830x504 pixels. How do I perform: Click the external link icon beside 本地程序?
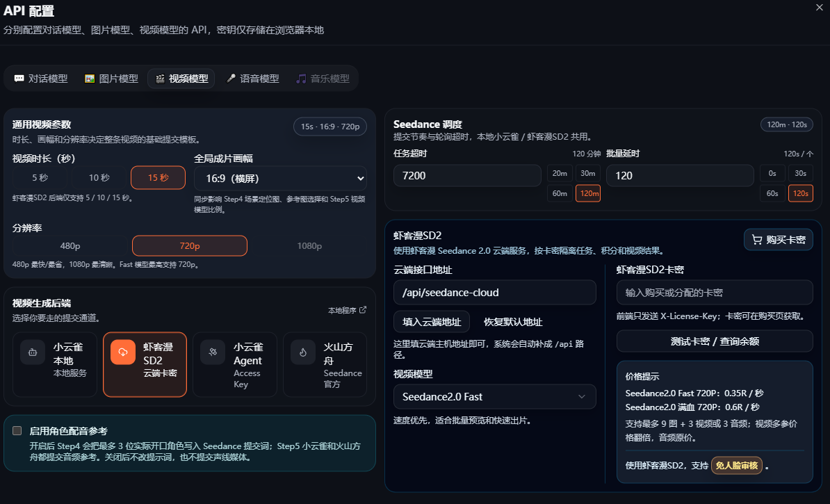(x=363, y=310)
